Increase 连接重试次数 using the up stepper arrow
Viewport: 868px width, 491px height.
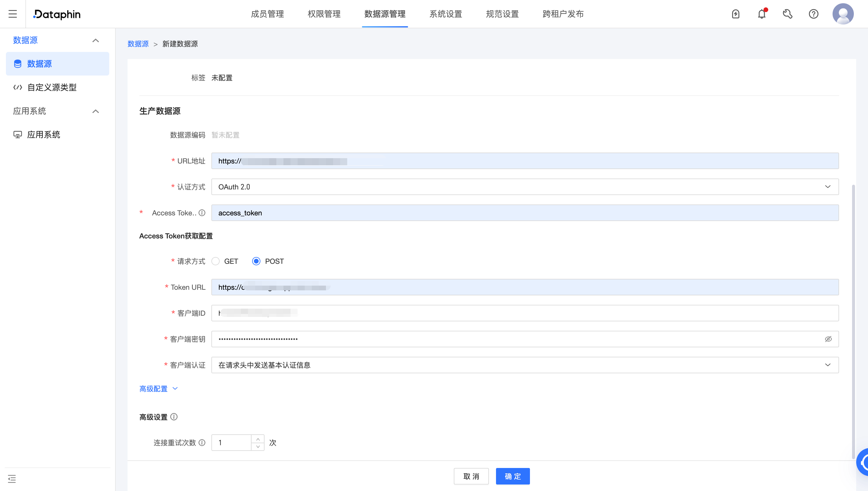point(258,438)
